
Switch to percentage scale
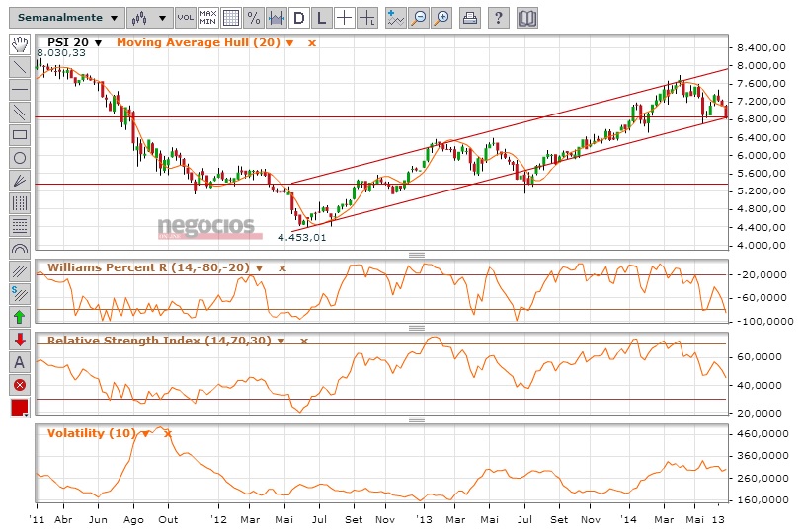pyautogui.click(x=254, y=18)
